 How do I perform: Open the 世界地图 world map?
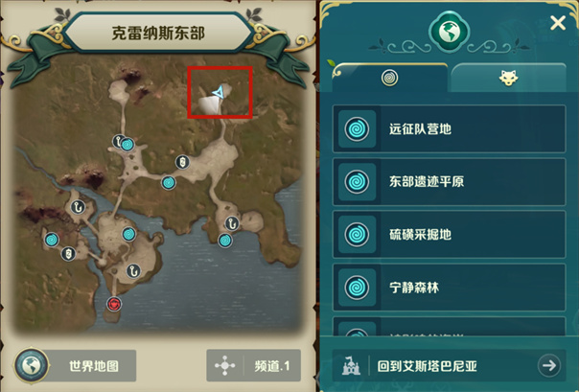coord(76,366)
